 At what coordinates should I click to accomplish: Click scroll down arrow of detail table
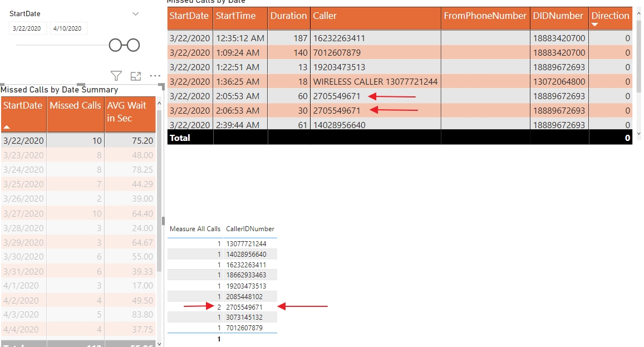(x=638, y=134)
